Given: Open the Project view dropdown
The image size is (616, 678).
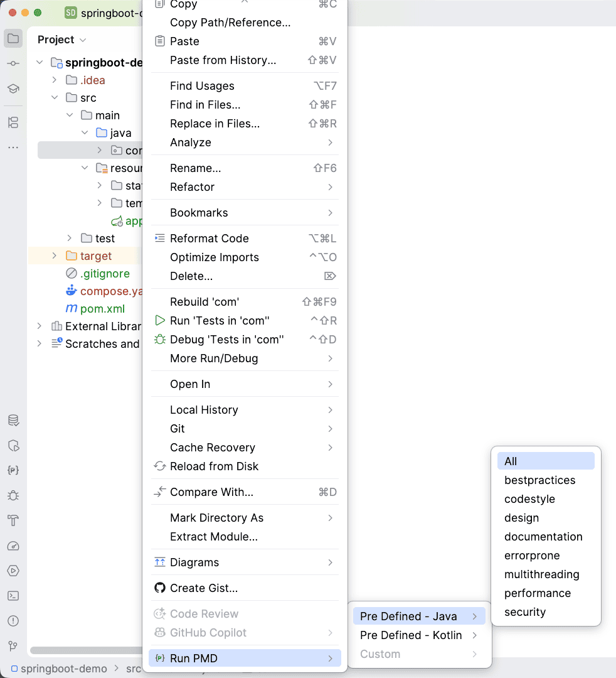Looking at the screenshot, I should [x=61, y=40].
